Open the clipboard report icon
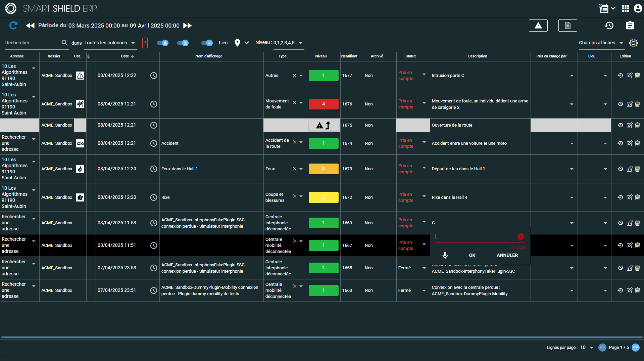 pos(630,26)
